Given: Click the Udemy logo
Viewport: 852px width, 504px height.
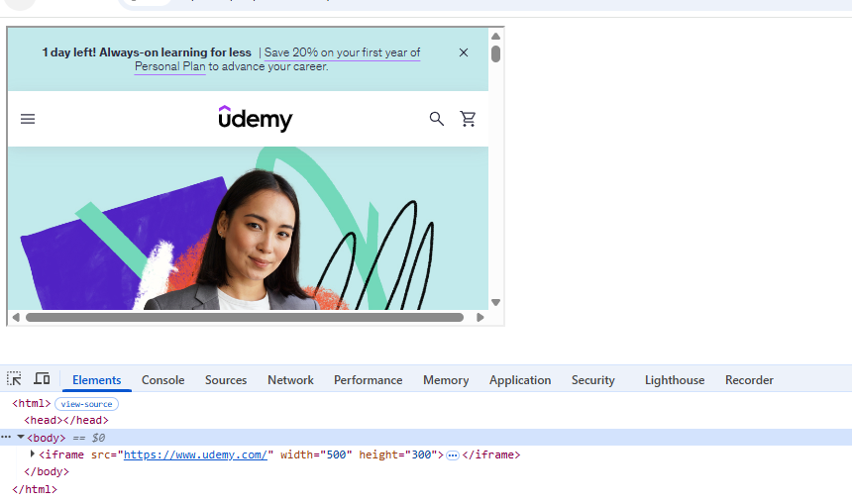Looking at the screenshot, I should pos(256,119).
